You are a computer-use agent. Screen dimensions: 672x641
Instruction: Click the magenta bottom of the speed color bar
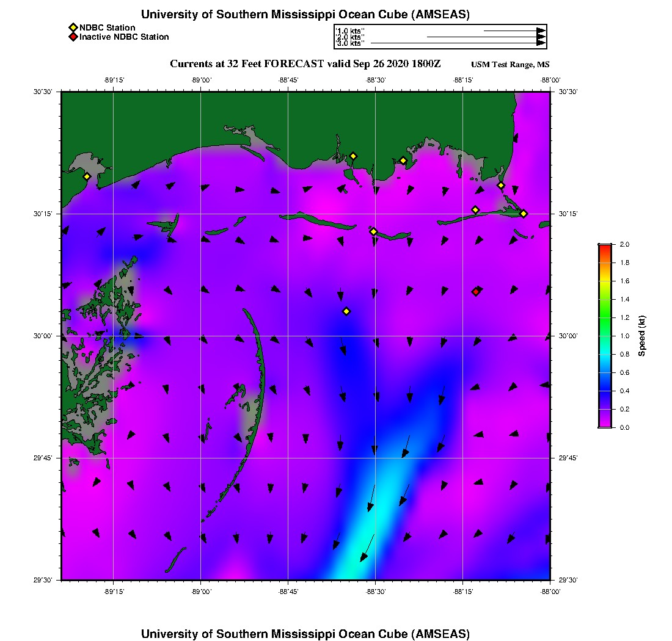click(x=605, y=424)
